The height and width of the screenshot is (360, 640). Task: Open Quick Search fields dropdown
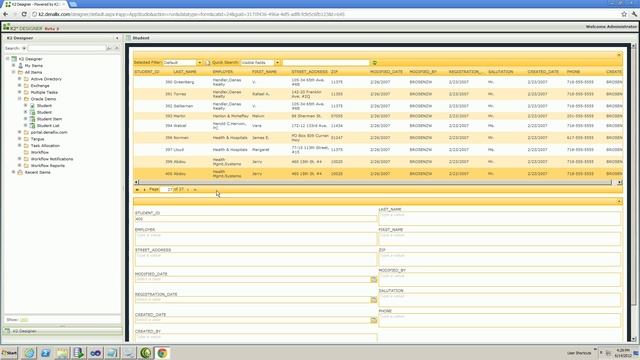pyautogui.click(x=277, y=62)
